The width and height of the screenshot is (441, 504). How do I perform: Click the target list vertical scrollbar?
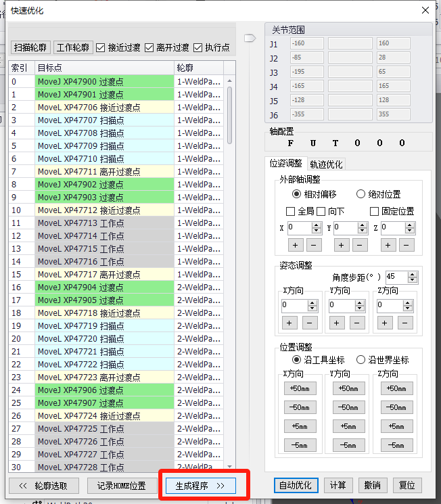[x=229, y=271]
